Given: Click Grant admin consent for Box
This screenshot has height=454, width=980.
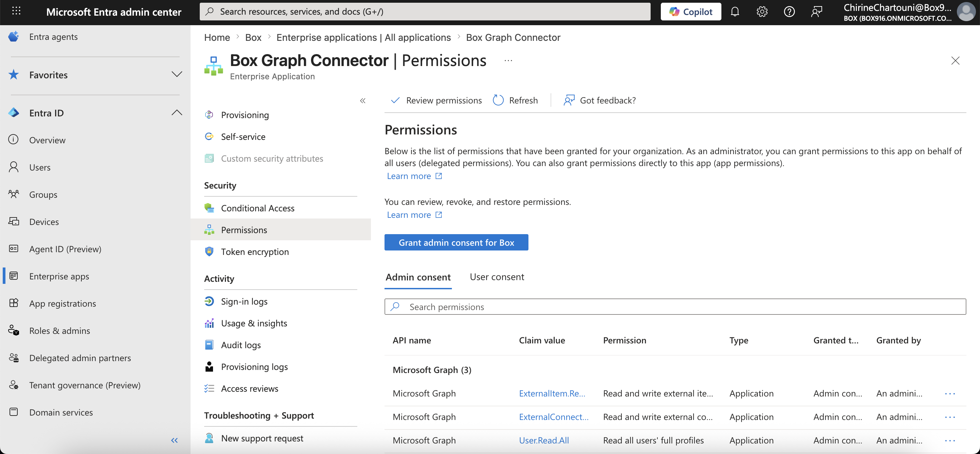Looking at the screenshot, I should point(456,242).
